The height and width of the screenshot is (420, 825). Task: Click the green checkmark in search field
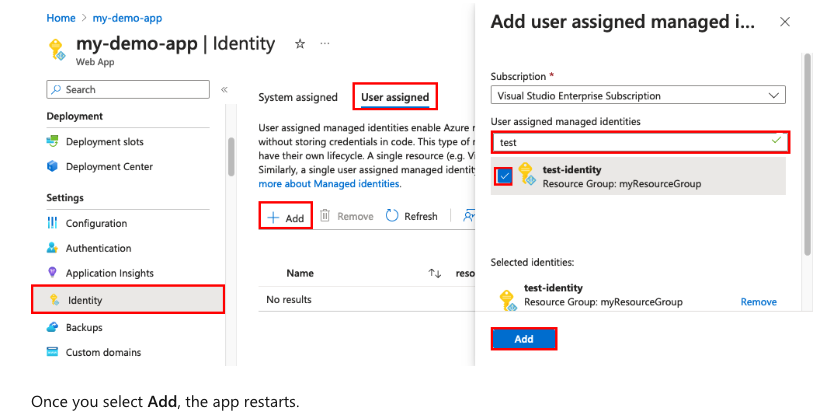[x=776, y=141]
